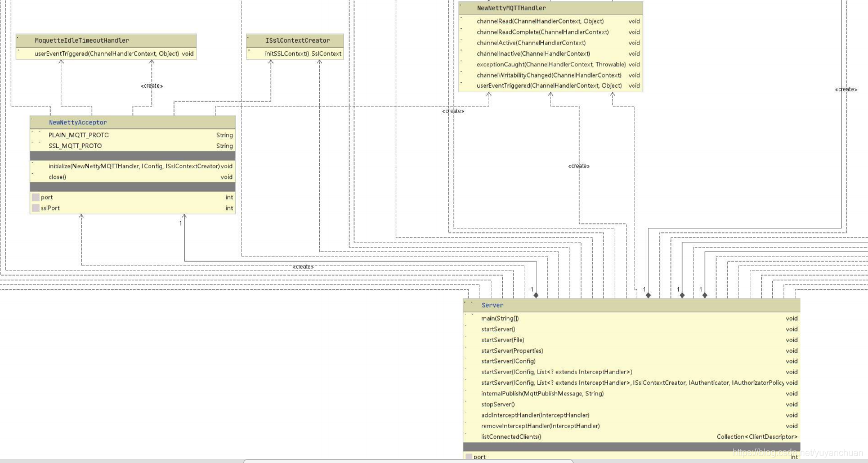Select the MoquetteIdleTimeoutHandler class node header

[x=106, y=41]
